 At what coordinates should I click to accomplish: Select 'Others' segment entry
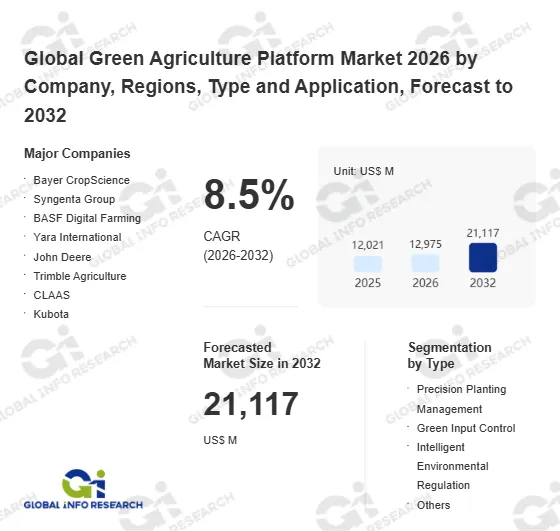point(434,505)
